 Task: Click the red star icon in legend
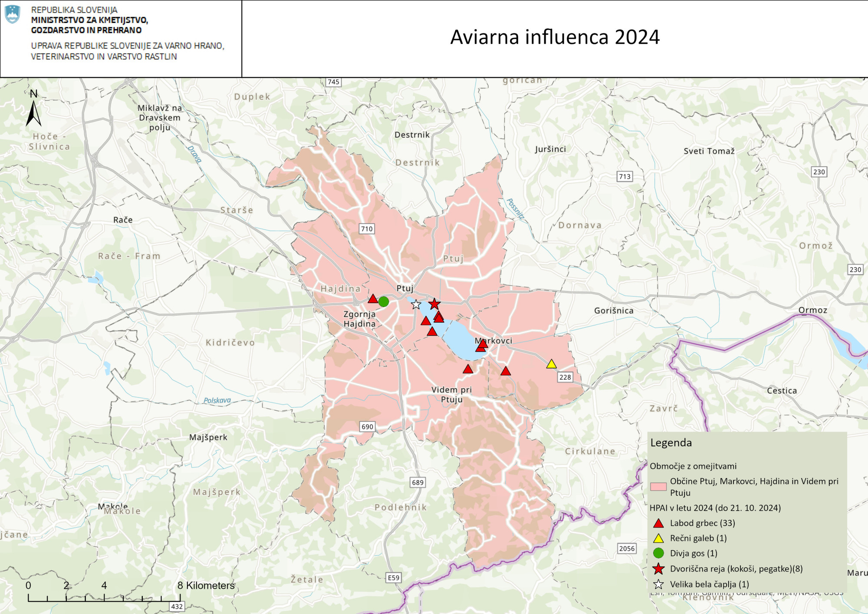658,568
